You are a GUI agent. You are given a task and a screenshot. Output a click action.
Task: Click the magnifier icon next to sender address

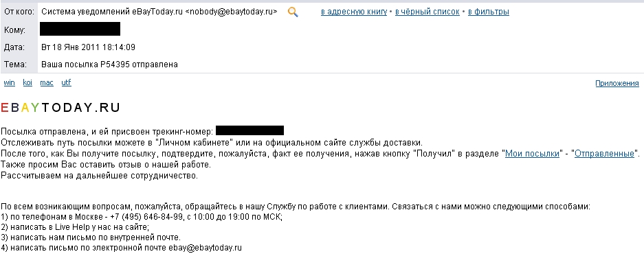click(293, 12)
